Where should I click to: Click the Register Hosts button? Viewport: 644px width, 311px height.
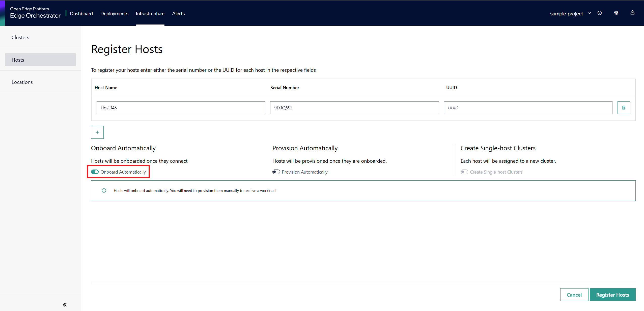coord(612,294)
